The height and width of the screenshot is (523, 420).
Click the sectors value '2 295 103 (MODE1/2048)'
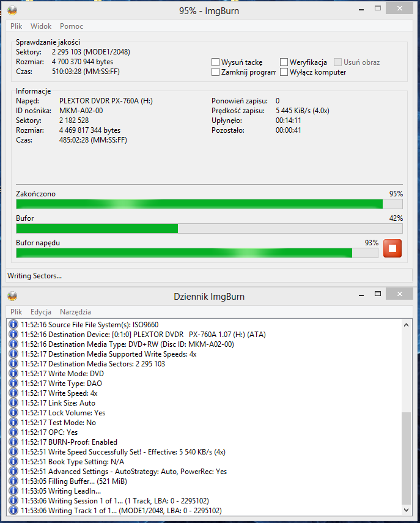91,52
